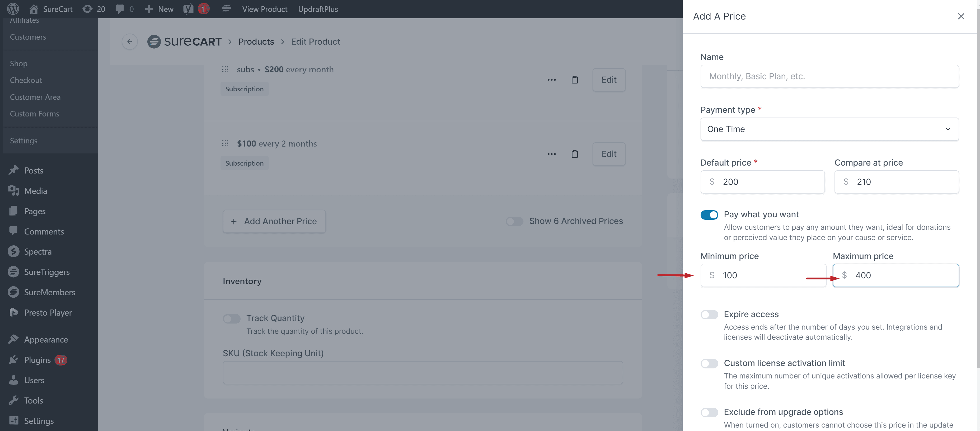The height and width of the screenshot is (431, 980).
Task: Click the Yoast SEO admin bar icon
Action: click(188, 9)
